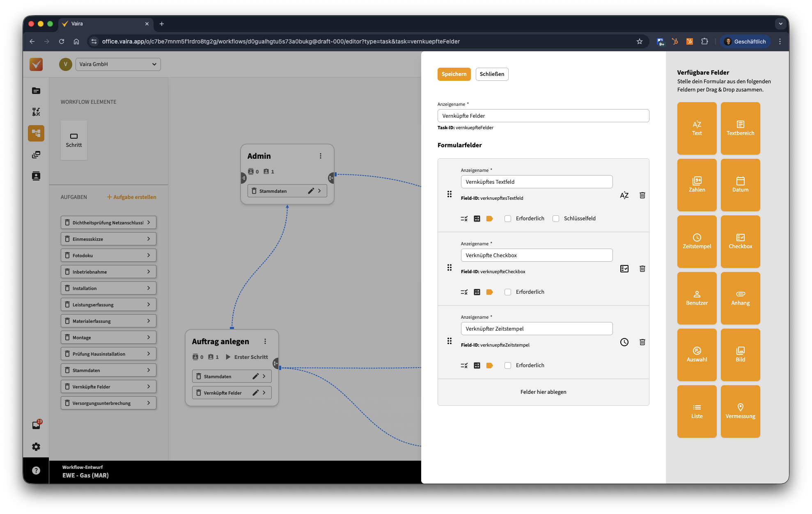Click the Zeitstempel field tile
This screenshot has width=812, height=514.
point(697,242)
